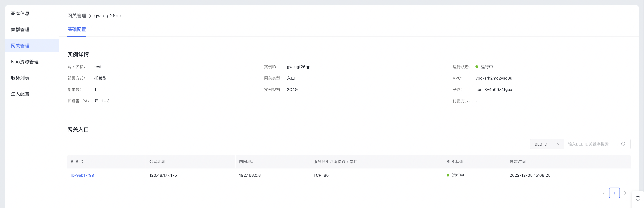Click the BLB ID column header
Screen dimensions: 644x208
pos(77,162)
